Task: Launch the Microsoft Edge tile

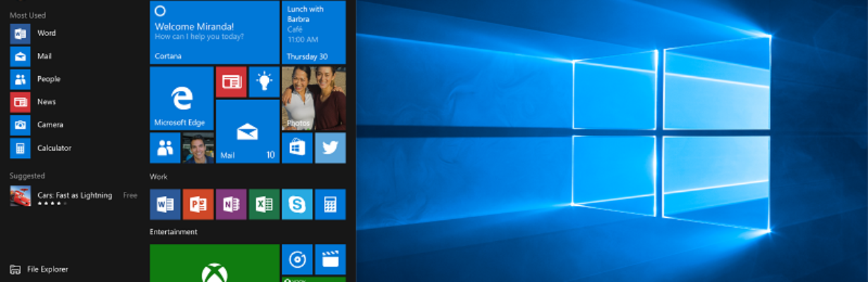Action: coord(181,99)
